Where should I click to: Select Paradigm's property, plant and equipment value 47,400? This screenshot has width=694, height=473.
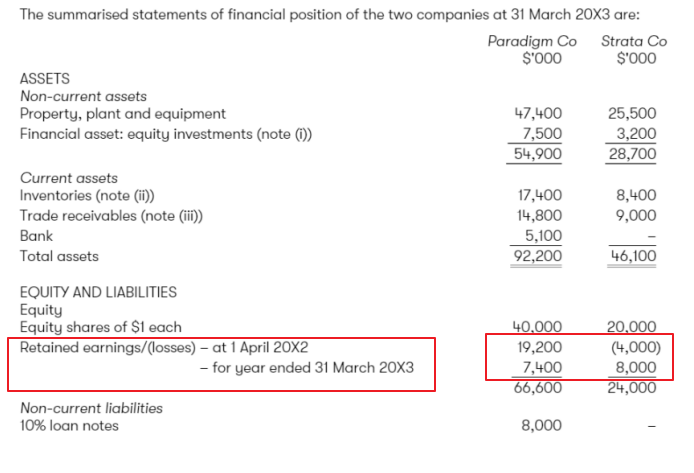538,113
